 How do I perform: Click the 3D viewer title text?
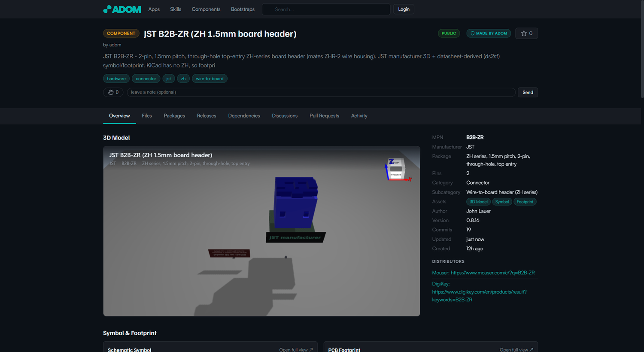click(x=161, y=155)
